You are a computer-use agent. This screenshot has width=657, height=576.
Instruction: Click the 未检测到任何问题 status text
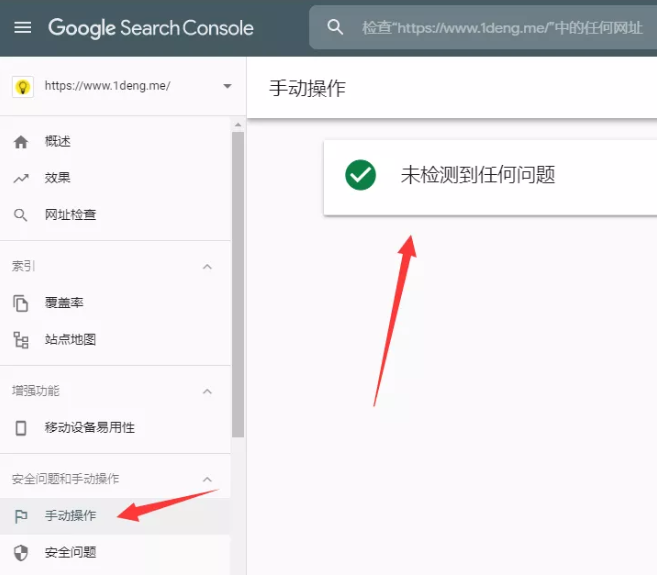click(478, 175)
